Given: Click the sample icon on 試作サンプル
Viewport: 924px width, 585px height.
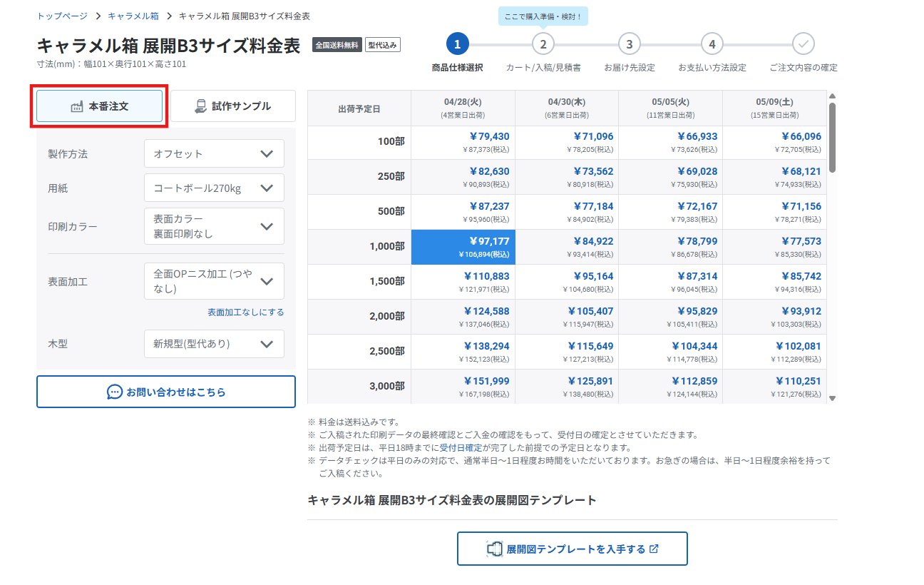Looking at the screenshot, I should [x=200, y=106].
